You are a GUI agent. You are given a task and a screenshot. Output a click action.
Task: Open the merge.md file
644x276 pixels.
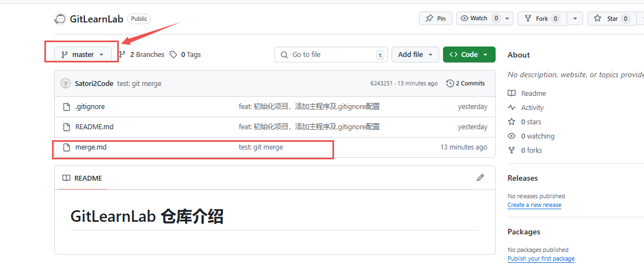91,147
